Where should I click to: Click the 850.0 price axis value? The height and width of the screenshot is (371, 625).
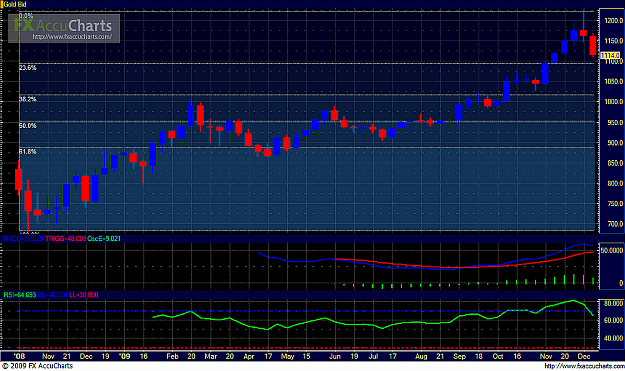tap(615, 163)
